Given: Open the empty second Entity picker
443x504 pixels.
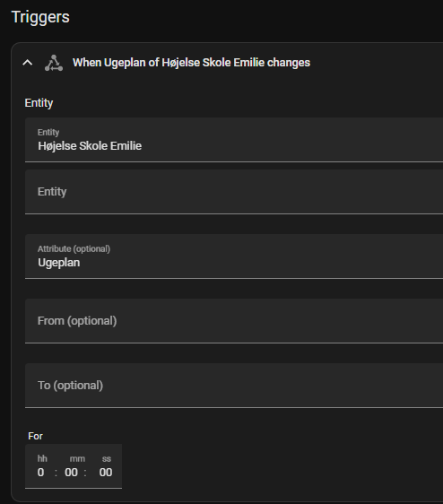Looking at the screenshot, I should coord(234,192).
